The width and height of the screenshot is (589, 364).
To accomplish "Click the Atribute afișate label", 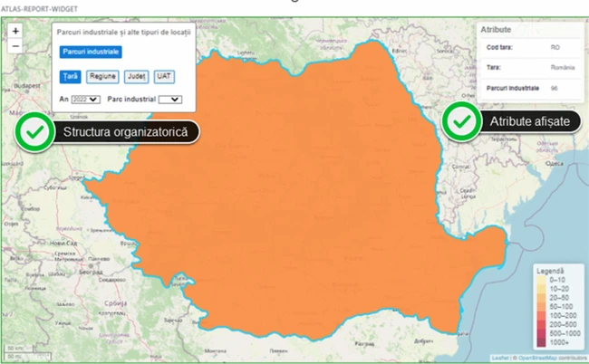I will tap(529, 122).
